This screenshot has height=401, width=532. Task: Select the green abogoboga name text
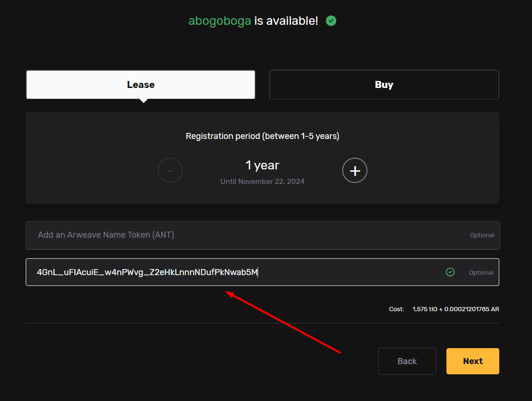pos(220,21)
